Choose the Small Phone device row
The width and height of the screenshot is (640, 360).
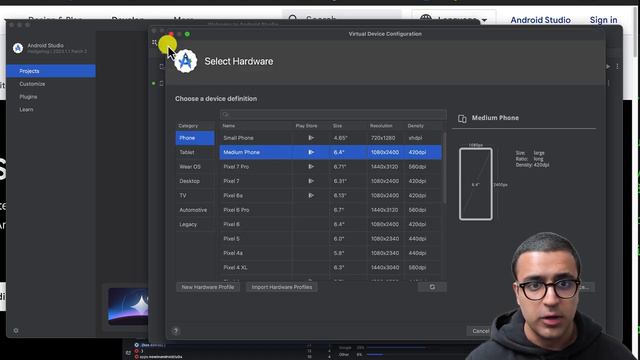331,138
